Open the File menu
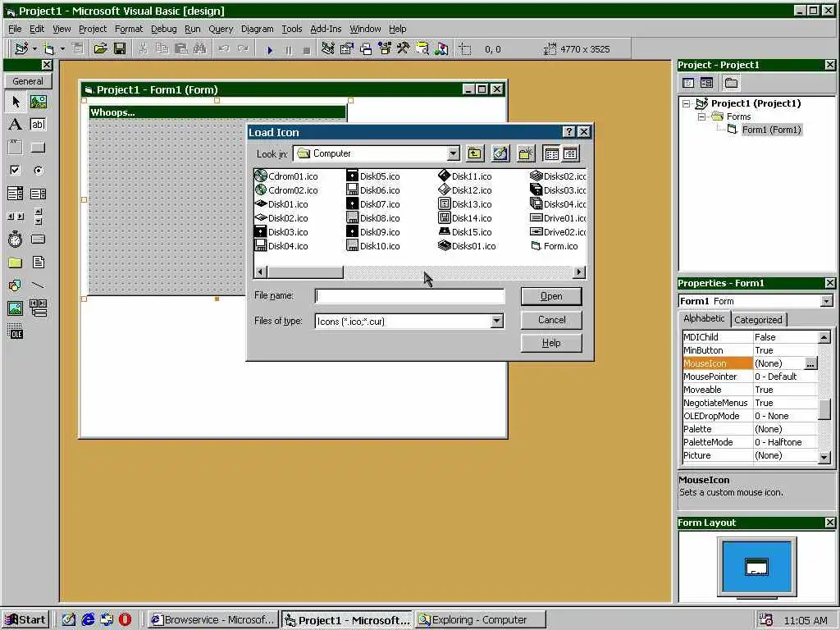Viewport: 840px width, 630px height. 15,29
